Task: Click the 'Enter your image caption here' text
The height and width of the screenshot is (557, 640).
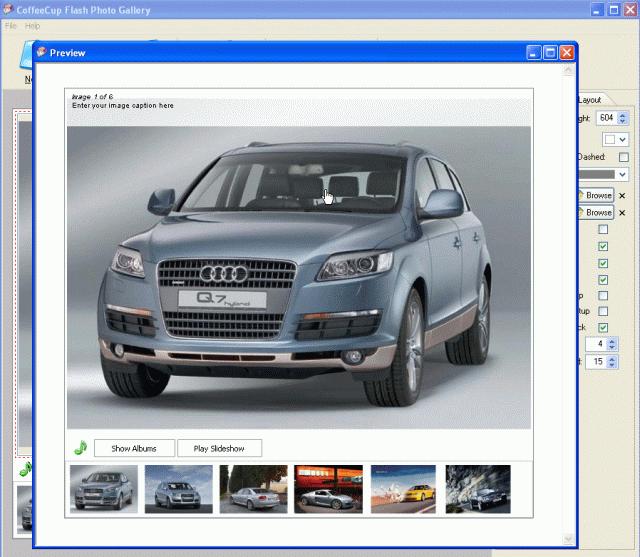Action: click(x=123, y=105)
